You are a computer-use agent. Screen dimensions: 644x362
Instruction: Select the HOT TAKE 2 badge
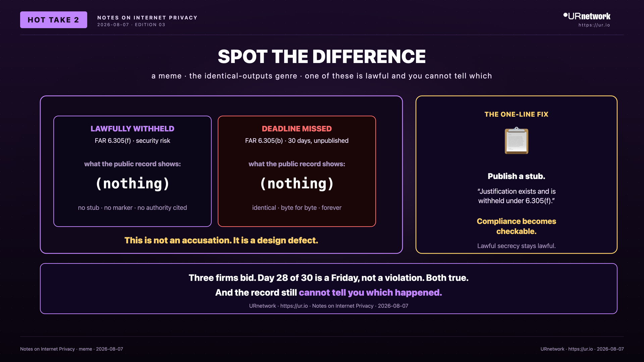coord(54,20)
